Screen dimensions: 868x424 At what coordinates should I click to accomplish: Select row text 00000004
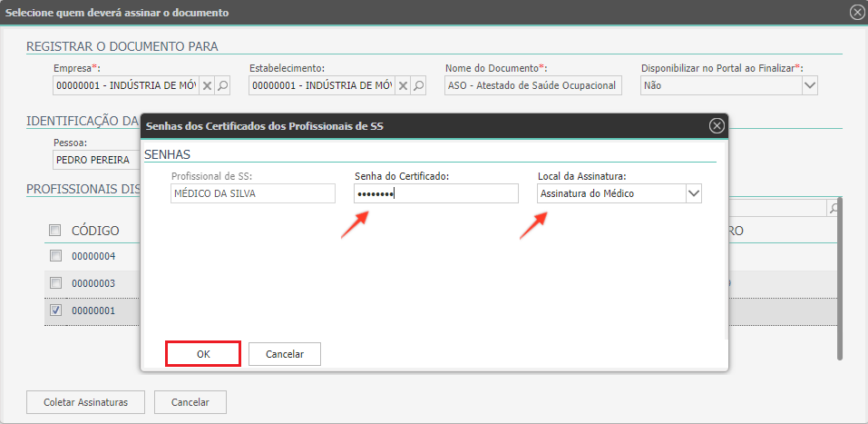93,256
